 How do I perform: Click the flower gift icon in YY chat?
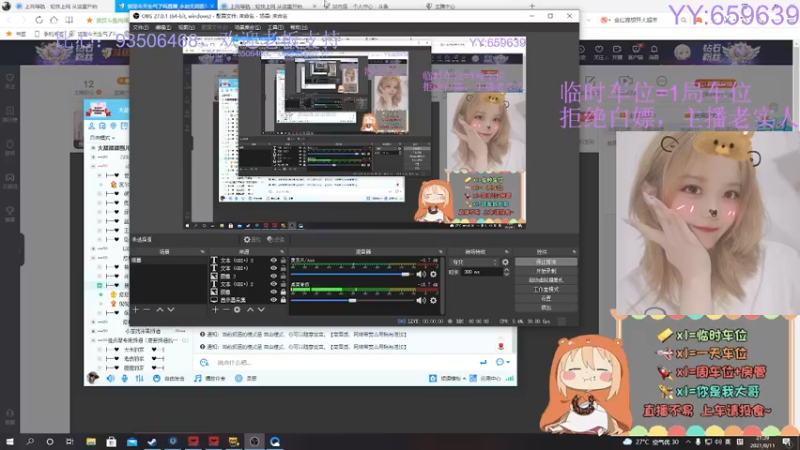pos(501,346)
